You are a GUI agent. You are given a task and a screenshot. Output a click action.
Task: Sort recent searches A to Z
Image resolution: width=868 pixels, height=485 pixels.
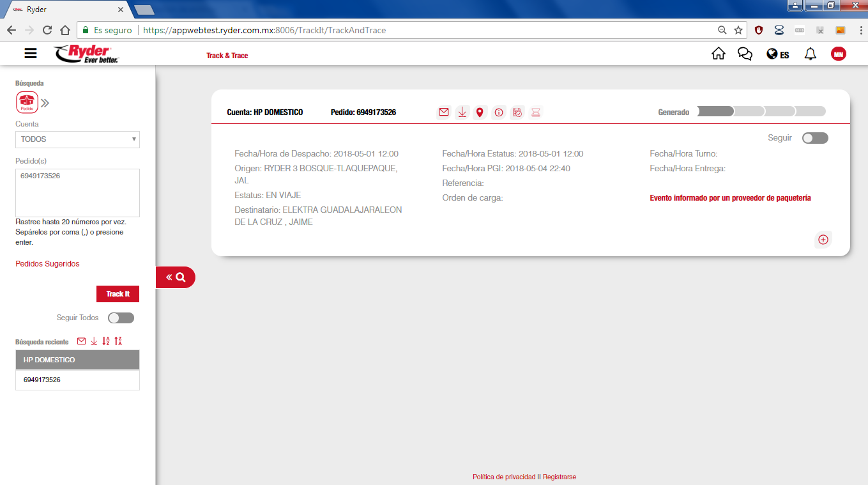click(x=106, y=341)
